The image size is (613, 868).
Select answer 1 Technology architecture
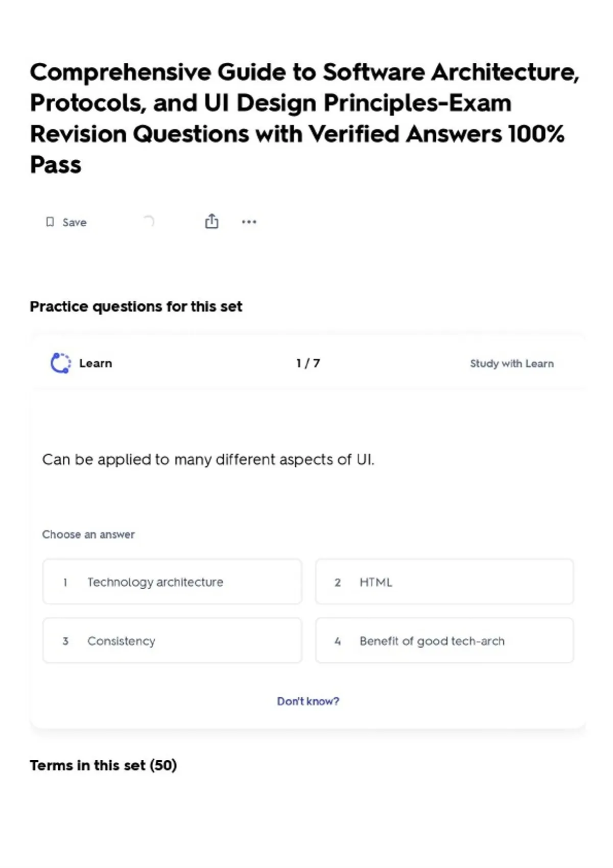coord(172,582)
